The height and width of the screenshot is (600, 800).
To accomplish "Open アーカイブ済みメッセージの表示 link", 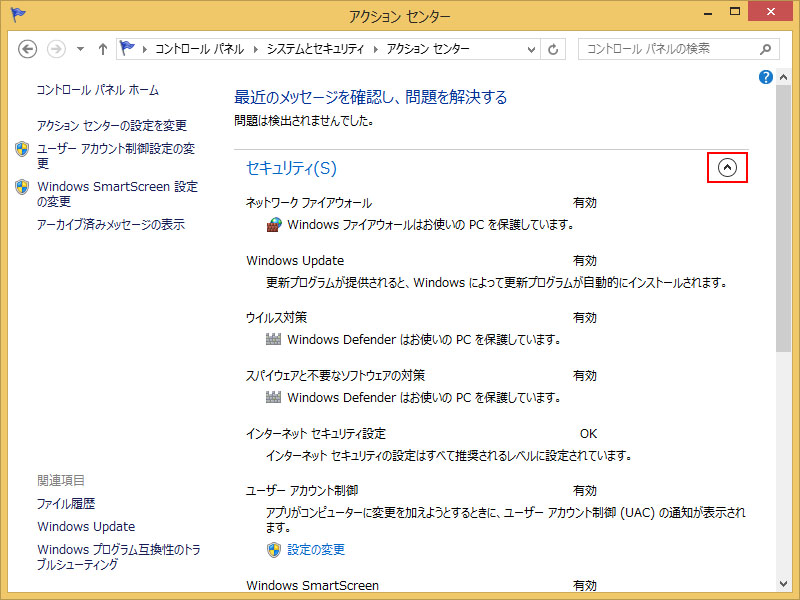I will (111, 224).
